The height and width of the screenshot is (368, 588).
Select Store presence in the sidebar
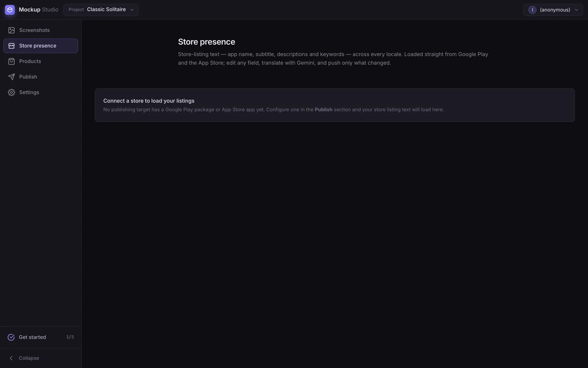point(41,46)
